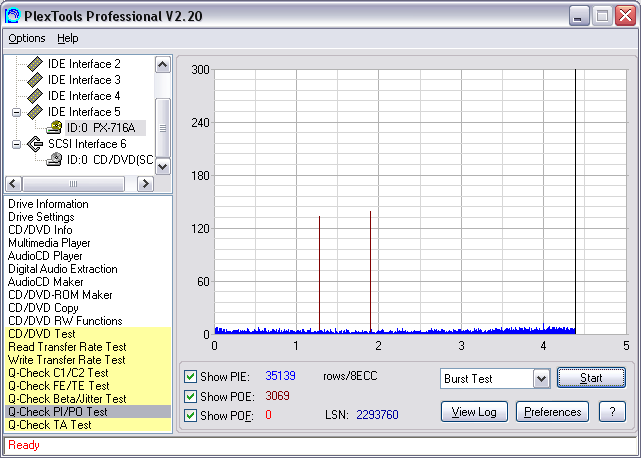Select IDE Interface 2 in tree
This screenshot has height=458, width=641.
pyautogui.click(x=84, y=64)
